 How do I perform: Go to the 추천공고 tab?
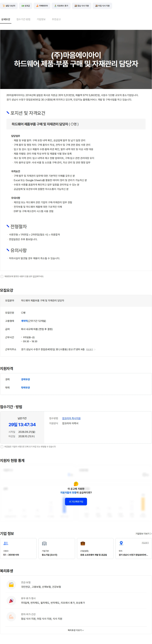[x=56, y=19]
